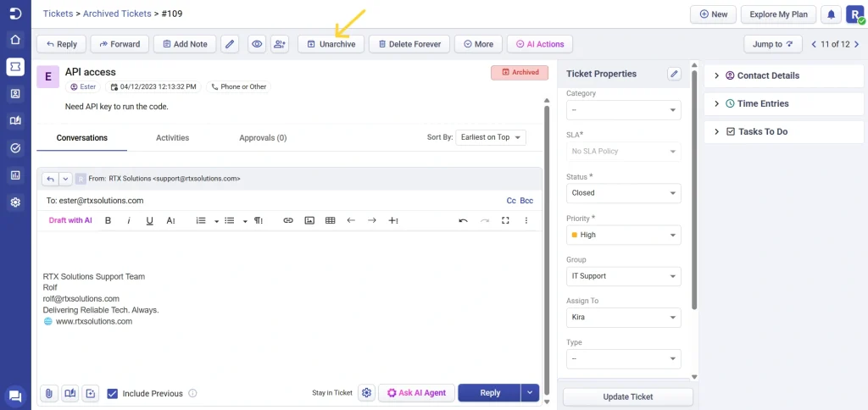Toggle underline formatting in editor

[x=149, y=220]
